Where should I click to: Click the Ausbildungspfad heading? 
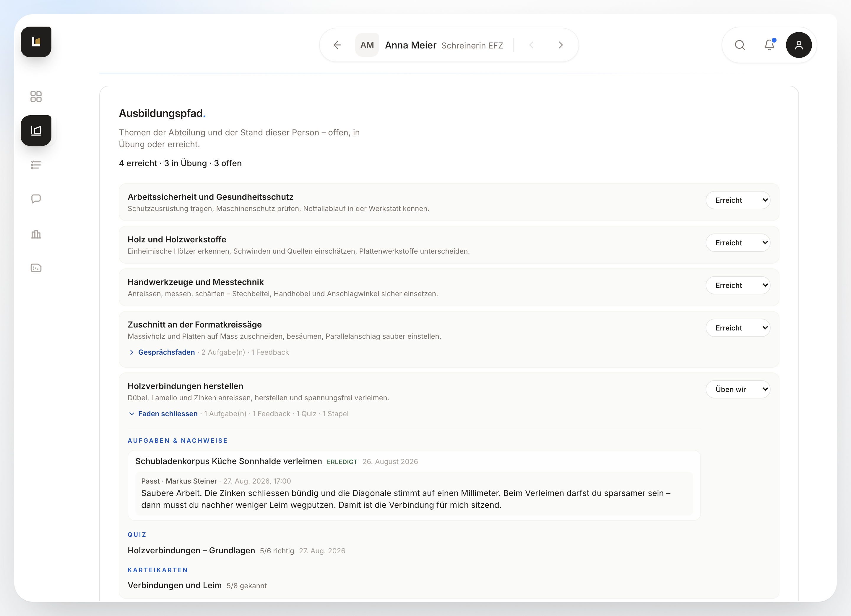tap(162, 114)
